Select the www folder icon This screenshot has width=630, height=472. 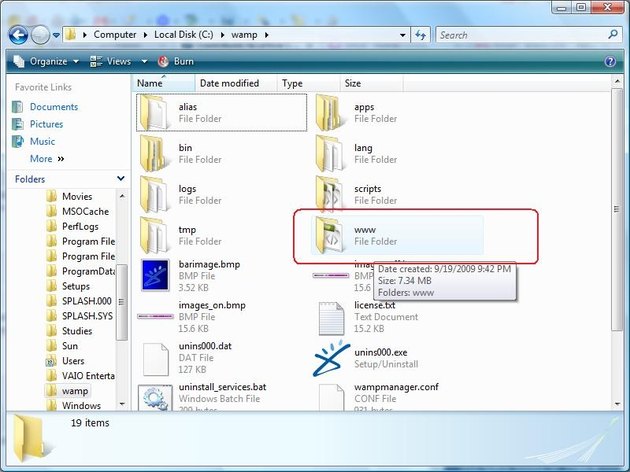(x=329, y=236)
